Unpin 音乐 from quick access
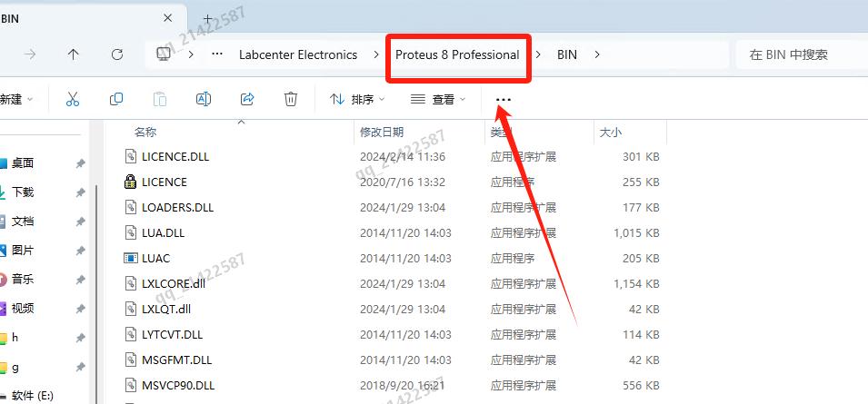 [80, 279]
